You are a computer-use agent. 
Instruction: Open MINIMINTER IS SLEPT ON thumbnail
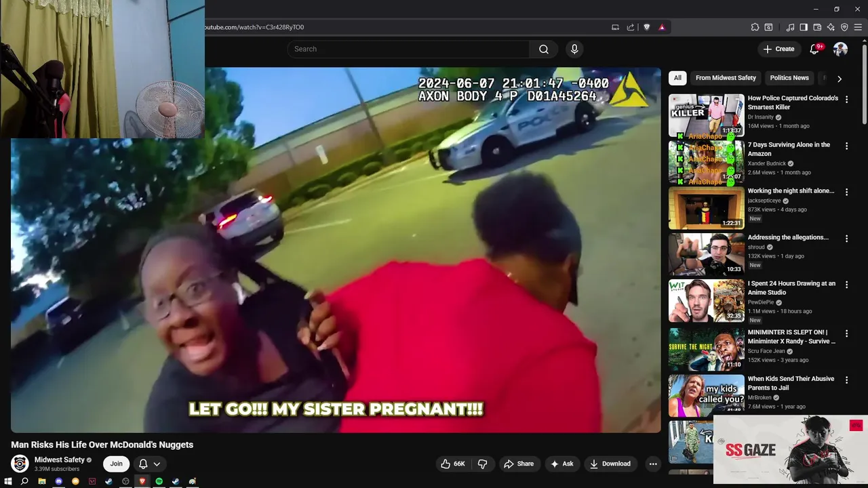tap(706, 349)
